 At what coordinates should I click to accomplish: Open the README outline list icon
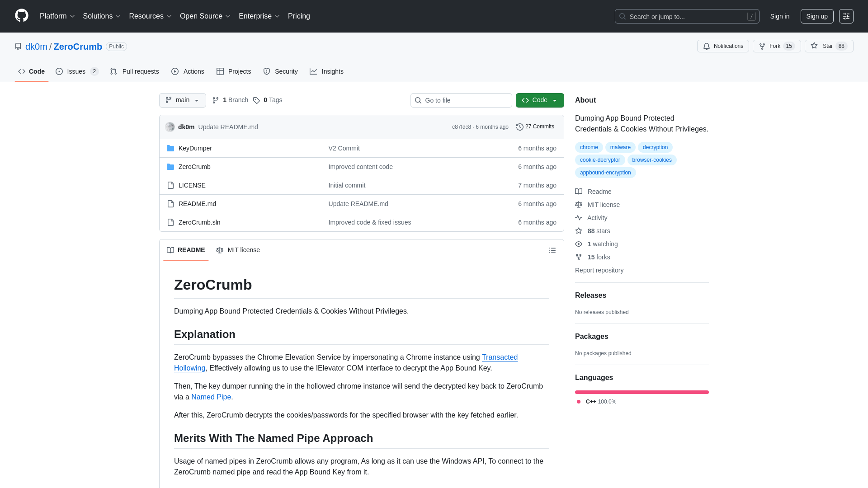point(552,250)
